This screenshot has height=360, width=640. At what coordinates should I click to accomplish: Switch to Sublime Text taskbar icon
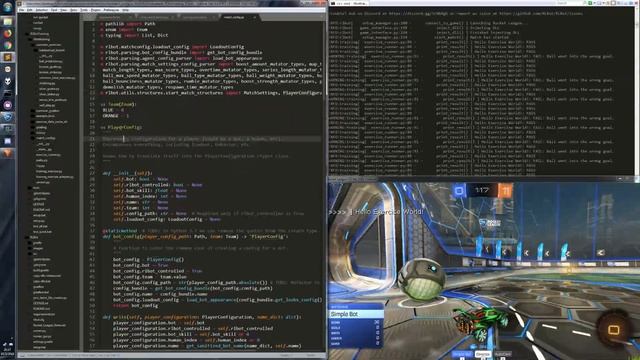tap(7, 58)
